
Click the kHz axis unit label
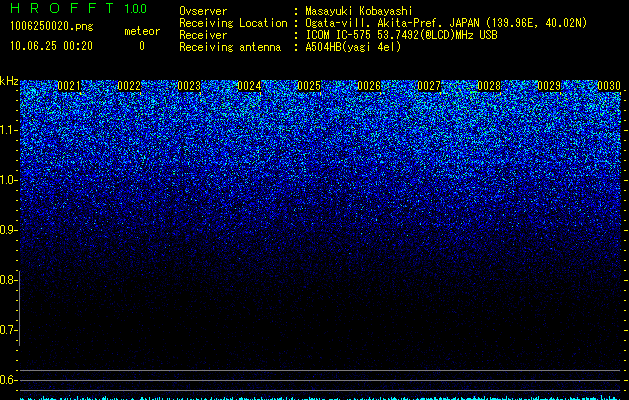(x=9, y=81)
